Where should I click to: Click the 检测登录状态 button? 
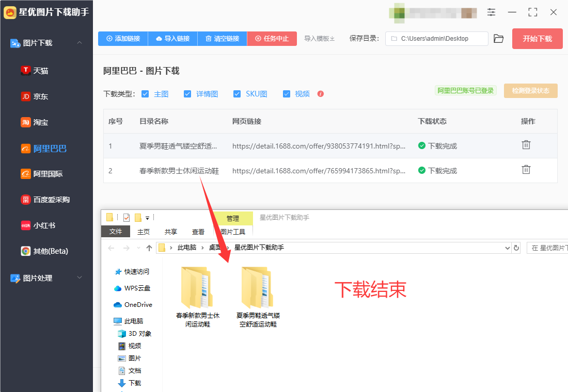(x=531, y=90)
